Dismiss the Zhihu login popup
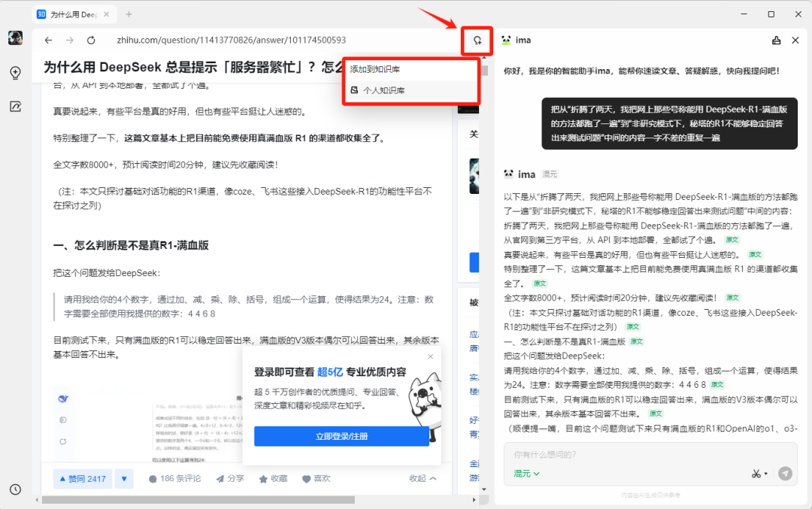Image resolution: width=812 pixels, height=509 pixels. click(x=430, y=356)
